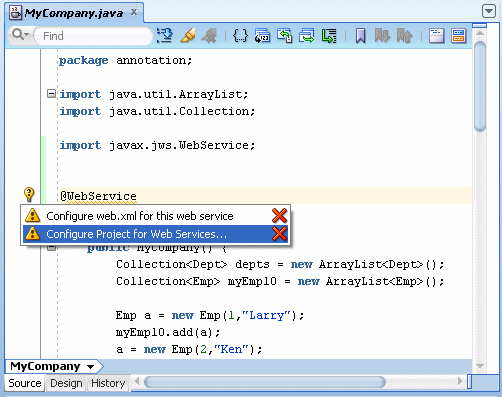
Task: Click the pale window-layout icon near the toolbar's right end
Action: (x=437, y=36)
